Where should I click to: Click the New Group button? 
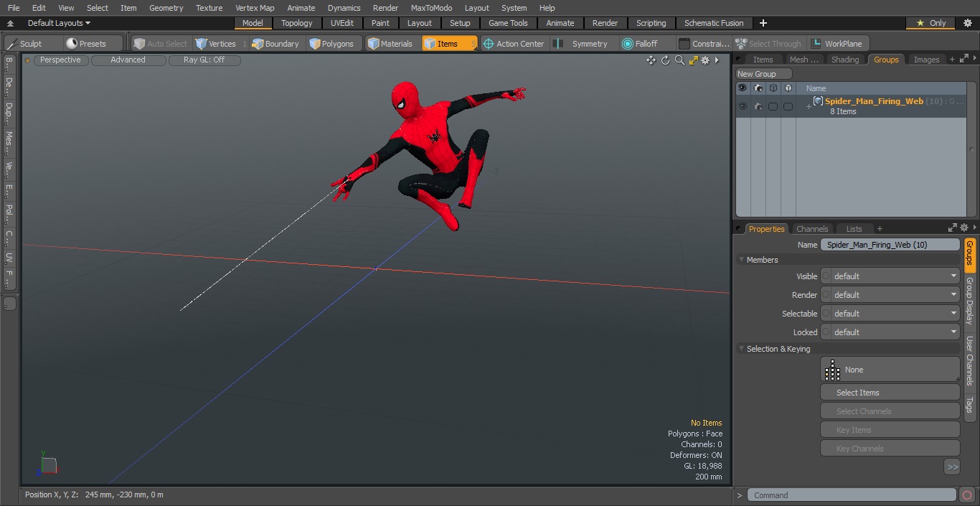tap(764, 74)
